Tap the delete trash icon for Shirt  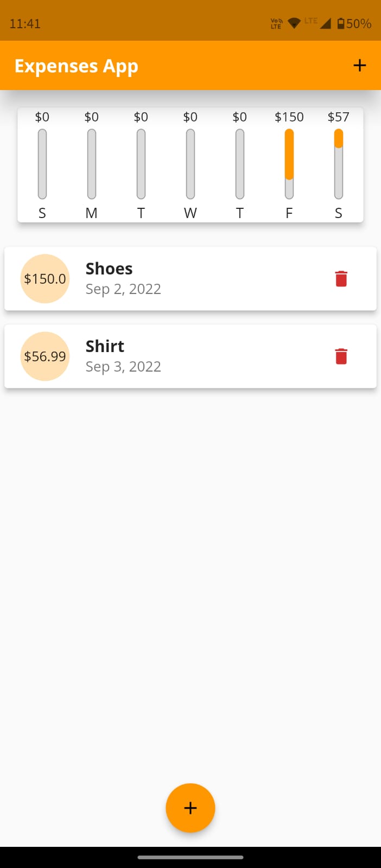341,356
